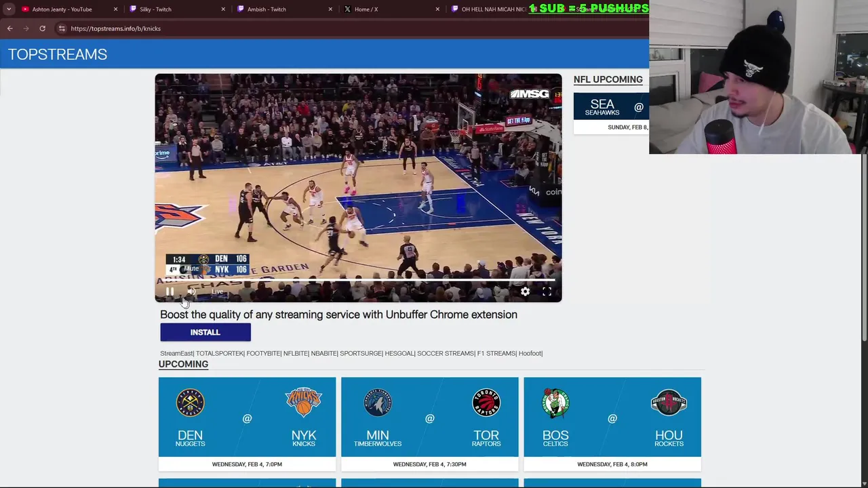The image size is (868, 488).
Task: Mute the stream with speaker icon
Action: (x=191, y=291)
